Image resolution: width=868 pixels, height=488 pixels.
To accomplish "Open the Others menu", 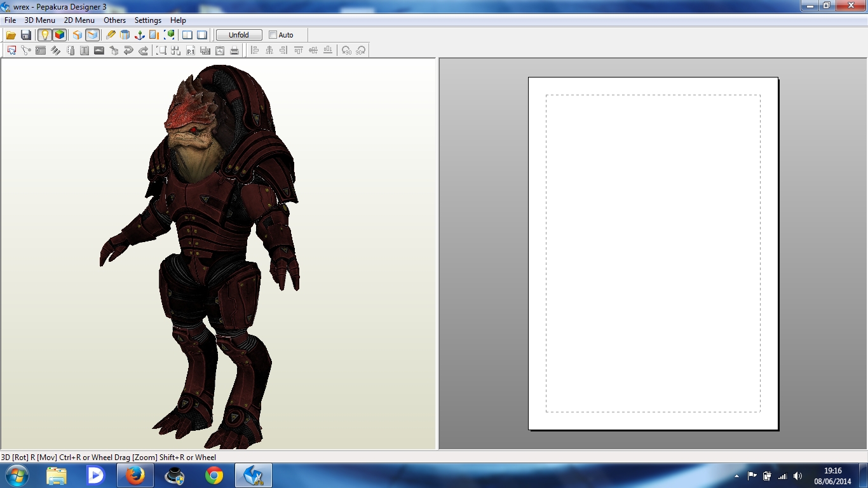I will coord(115,20).
